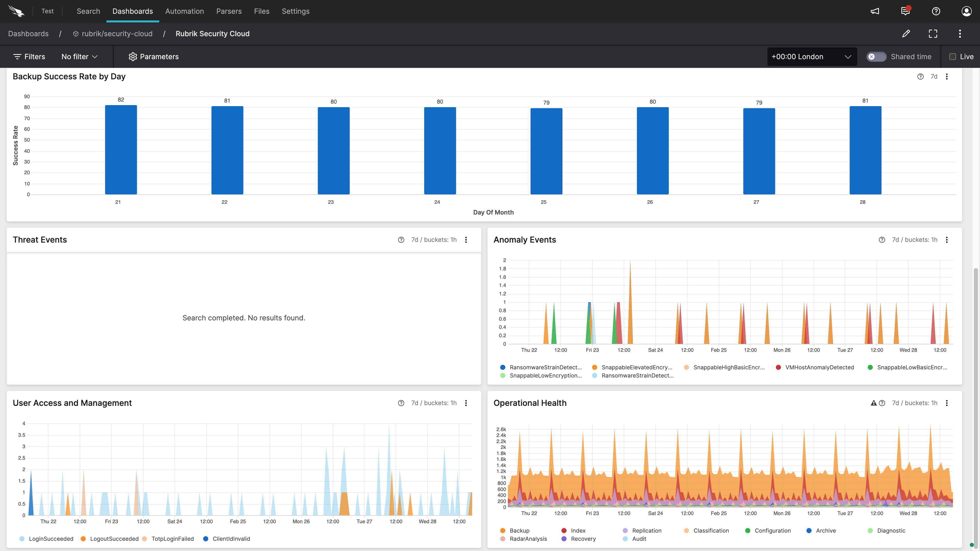The image size is (980, 551).
Task: Click the pencil edit dashboard icon
Action: [906, 33]
